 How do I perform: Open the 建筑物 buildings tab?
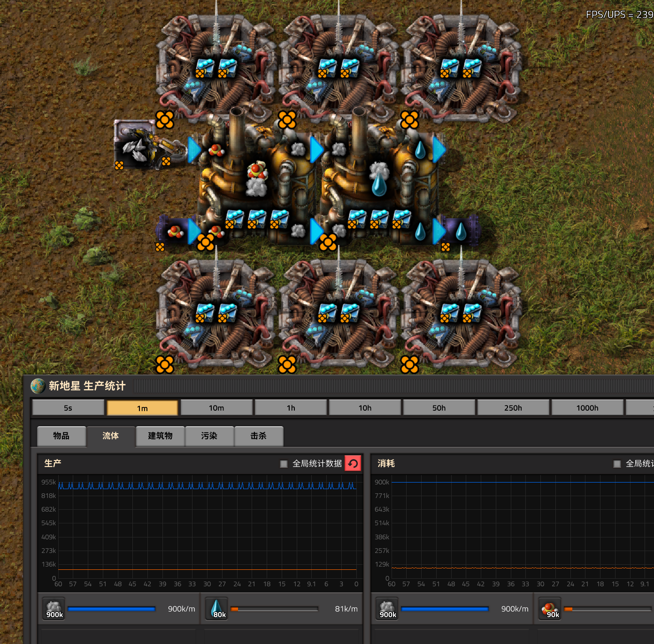[160, 436]
